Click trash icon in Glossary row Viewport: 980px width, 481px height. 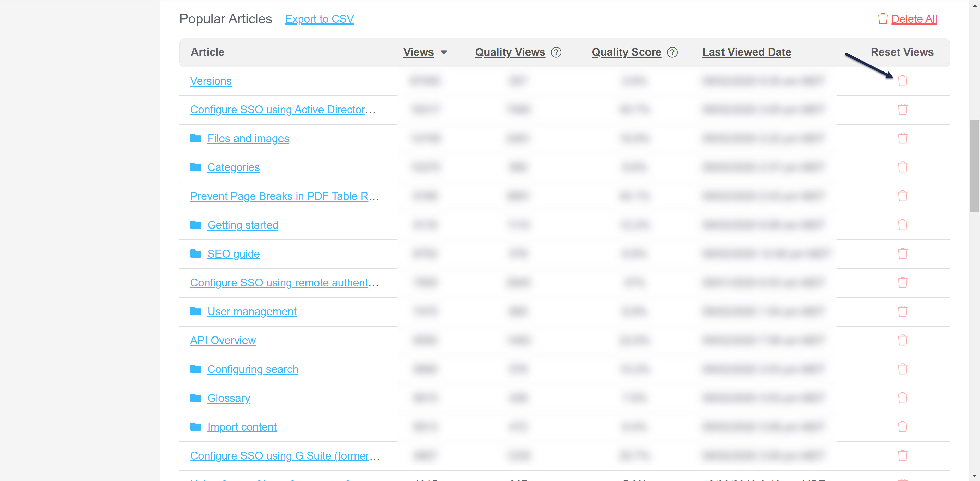[x=902, y=398]
